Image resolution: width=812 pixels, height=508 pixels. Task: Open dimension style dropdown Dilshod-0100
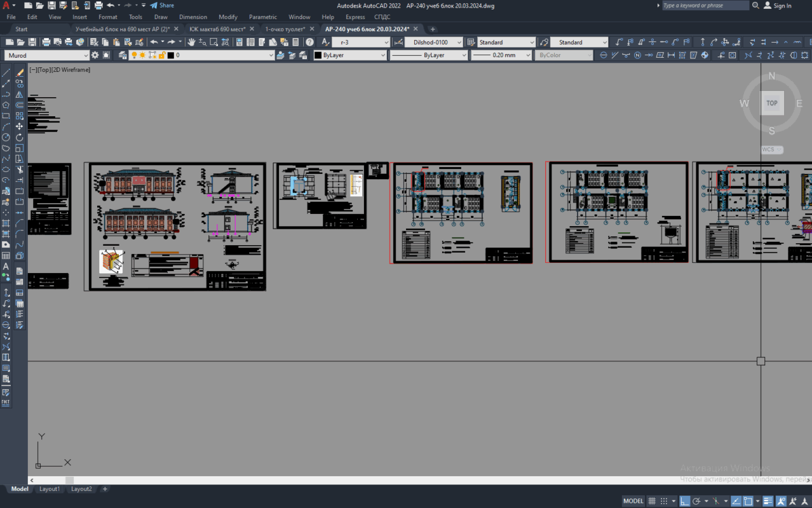click(435, 42)
